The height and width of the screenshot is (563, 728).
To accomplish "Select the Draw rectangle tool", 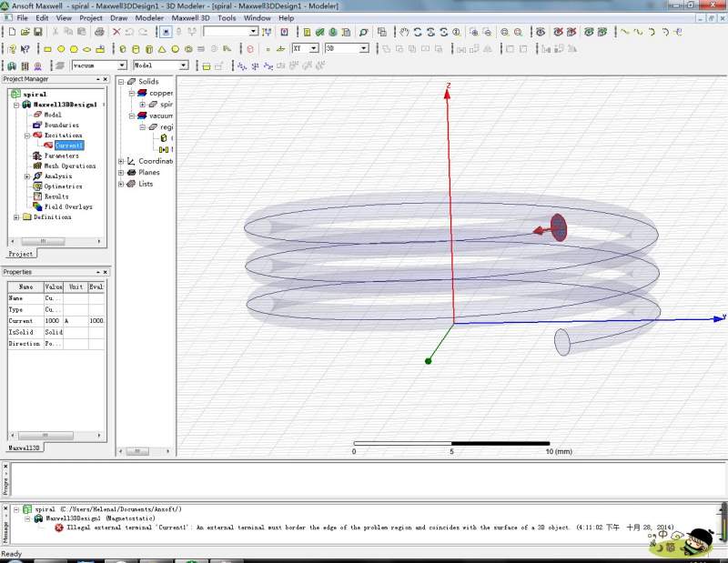I will pyautogui.click(x=47, y=49).
